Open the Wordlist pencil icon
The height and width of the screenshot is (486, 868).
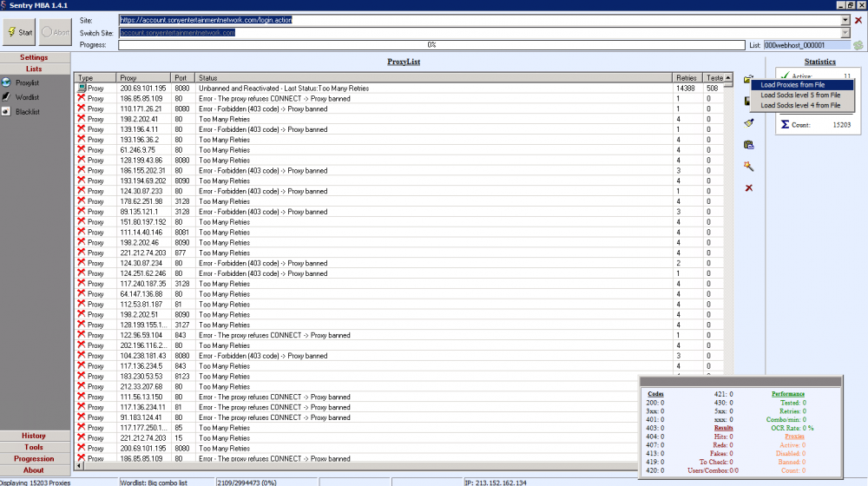(x=6, y=97)
